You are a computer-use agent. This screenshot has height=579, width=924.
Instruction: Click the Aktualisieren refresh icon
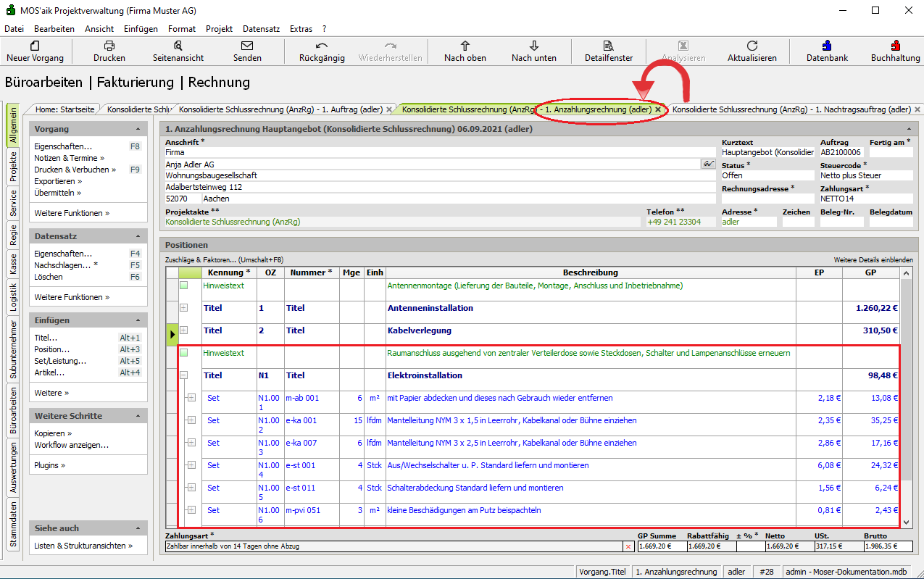pyautogui.click(x=752, y=46)
